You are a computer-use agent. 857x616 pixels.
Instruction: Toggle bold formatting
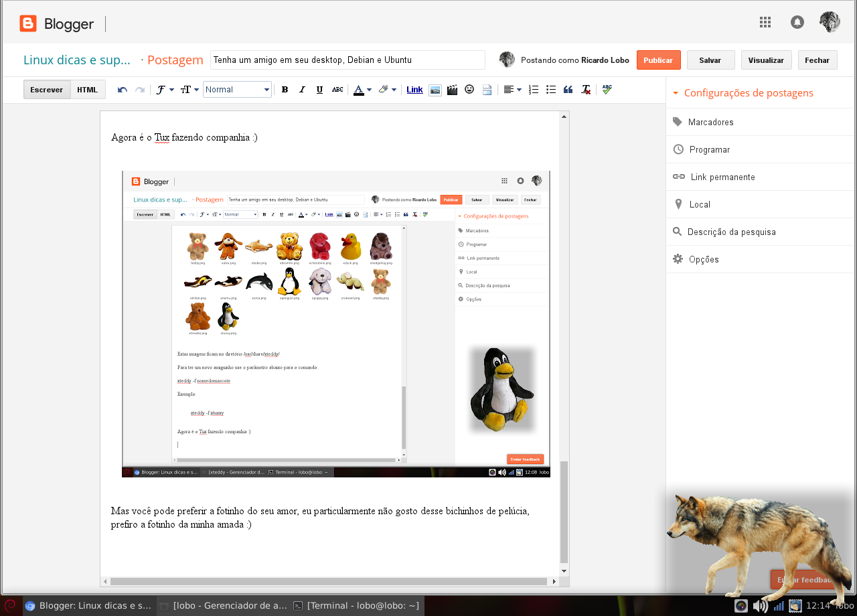[285, 90]
